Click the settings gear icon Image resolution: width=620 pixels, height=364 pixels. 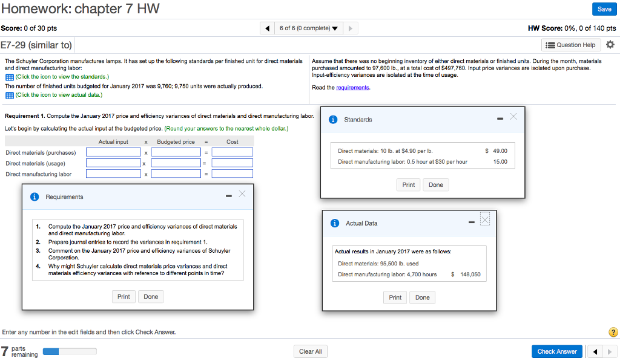[x=610, y=45]
